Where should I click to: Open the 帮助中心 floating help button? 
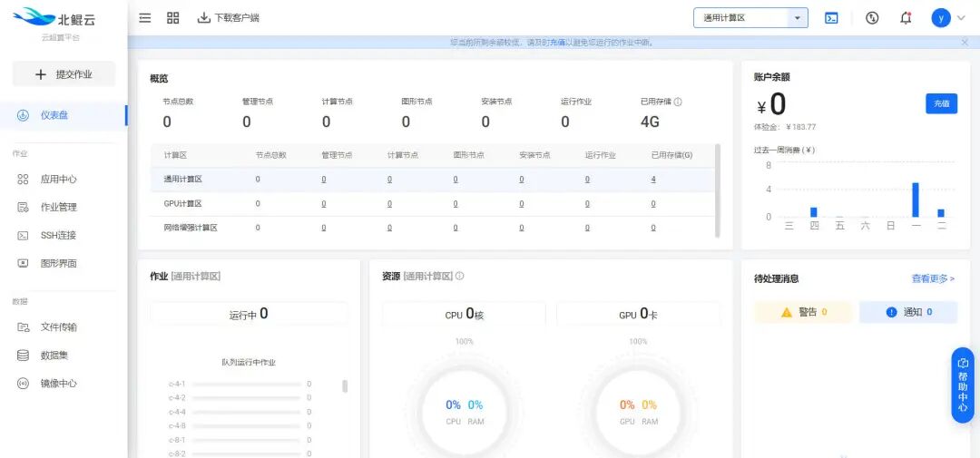pos(963,385)
